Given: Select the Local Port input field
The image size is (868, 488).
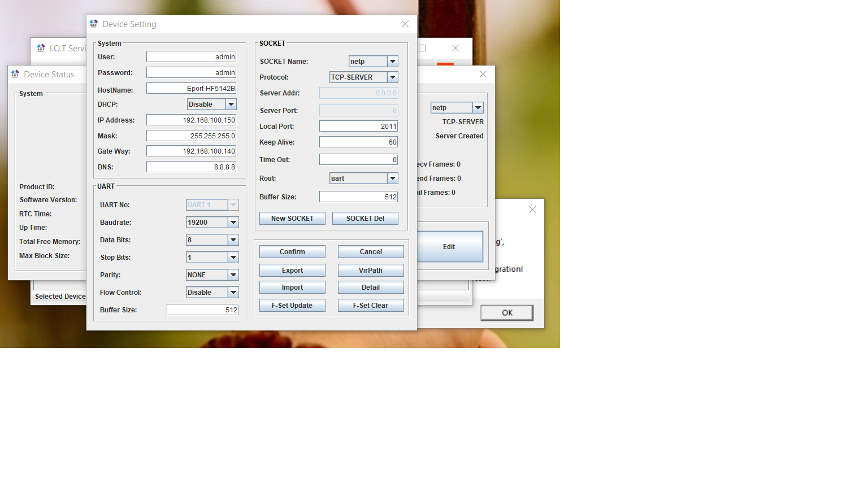Looking at the screenshot, I should click(x=358, y=127).
